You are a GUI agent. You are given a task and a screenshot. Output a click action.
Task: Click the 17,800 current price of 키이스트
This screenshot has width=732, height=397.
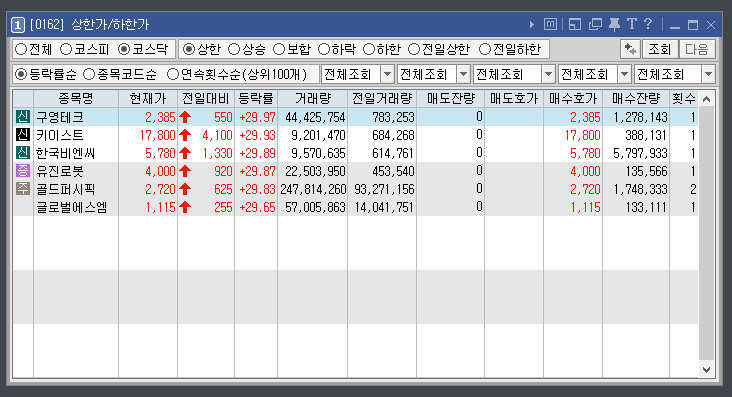[158, 135]
